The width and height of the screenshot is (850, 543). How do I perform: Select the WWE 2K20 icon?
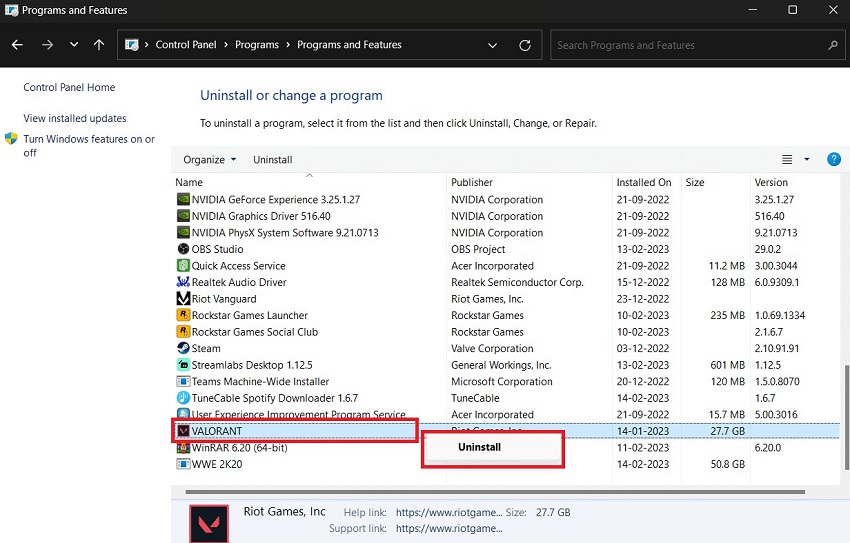pos(183,464)
